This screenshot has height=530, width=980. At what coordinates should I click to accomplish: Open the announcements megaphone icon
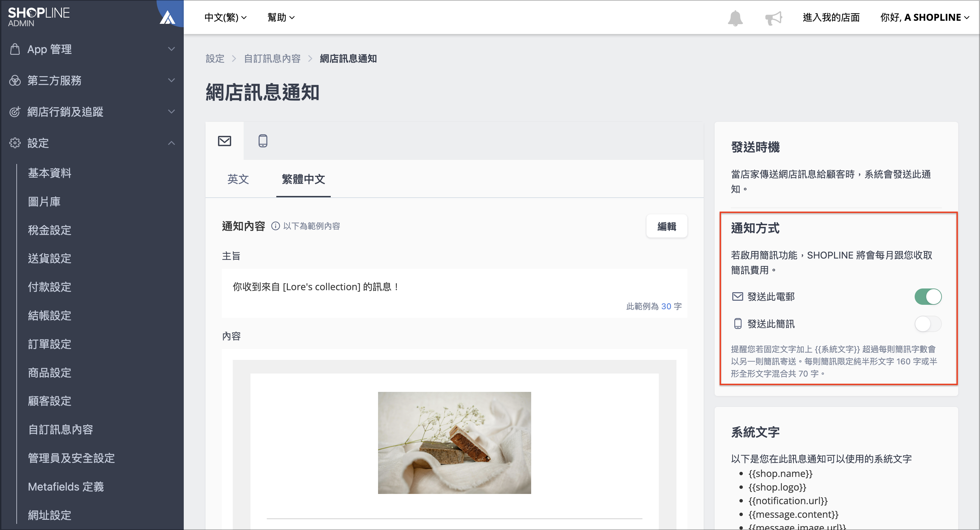tap(773, 17)
